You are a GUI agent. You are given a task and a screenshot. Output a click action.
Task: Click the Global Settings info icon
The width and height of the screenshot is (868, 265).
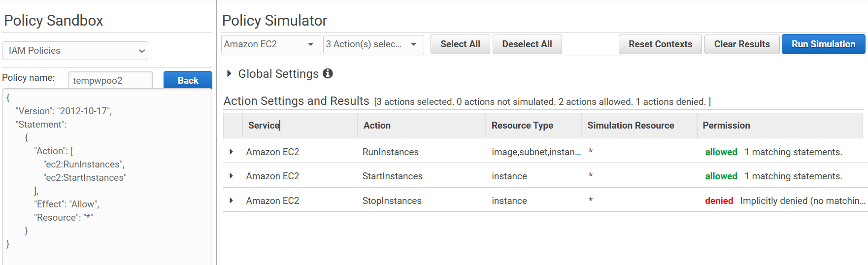click(x=328, y=74)
